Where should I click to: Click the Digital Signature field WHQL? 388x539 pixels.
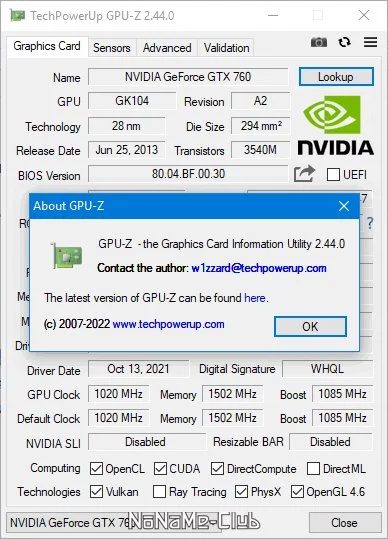click(328, 369)
